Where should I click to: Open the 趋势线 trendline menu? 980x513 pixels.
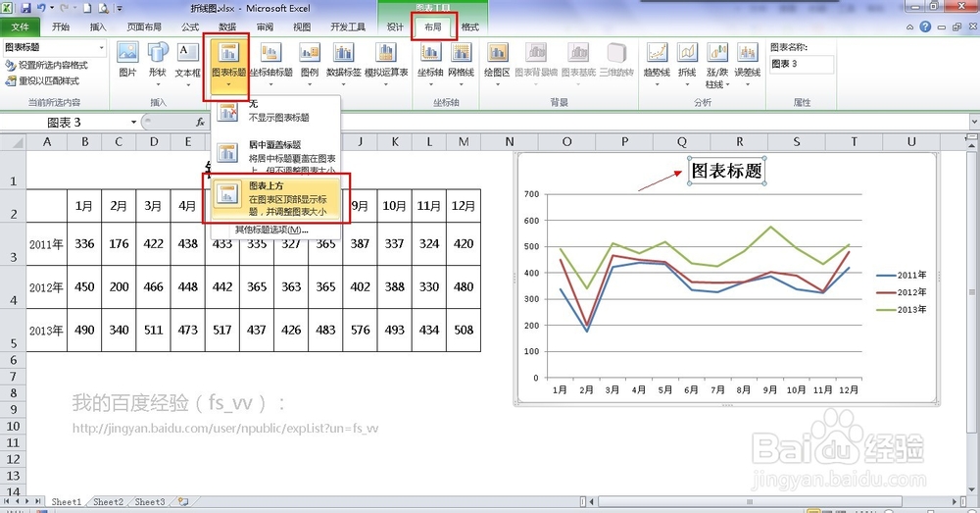point(657,63)
